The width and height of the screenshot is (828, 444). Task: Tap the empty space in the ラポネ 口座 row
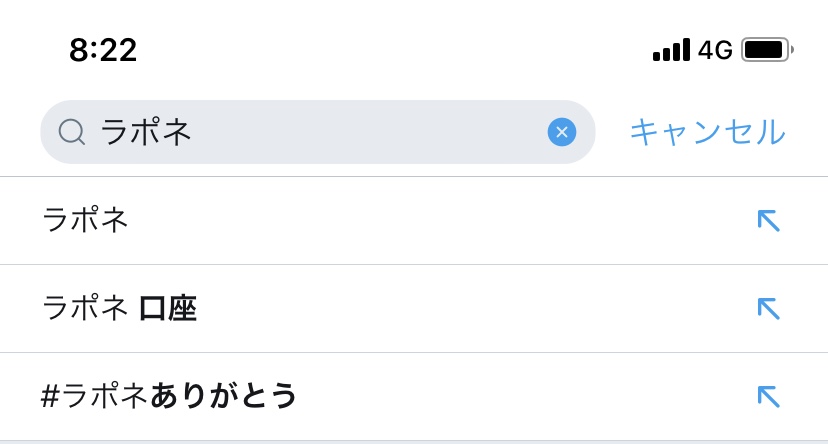(x=470, y=309)
